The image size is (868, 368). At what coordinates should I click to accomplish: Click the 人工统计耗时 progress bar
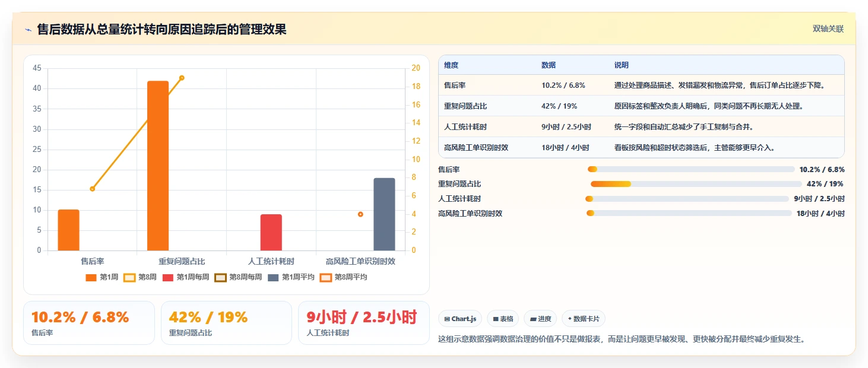(x=687, y=199)
